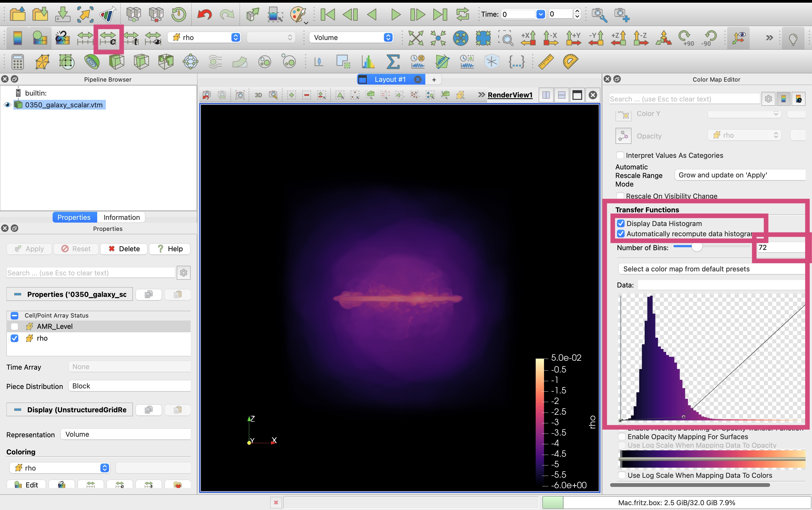
Task: Click the Undo arrow icon in toolbar
Action: [x=204, y=14]
